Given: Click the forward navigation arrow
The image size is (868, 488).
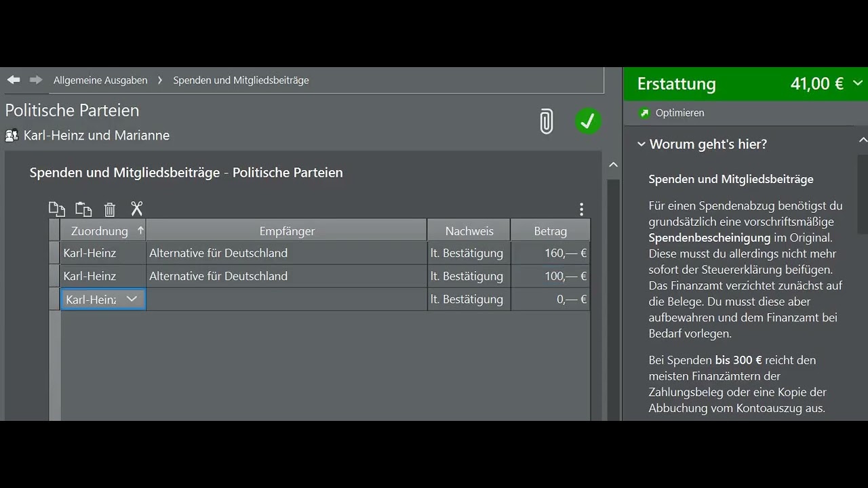Looking at the screenshot, I should (x=36, y=80).
